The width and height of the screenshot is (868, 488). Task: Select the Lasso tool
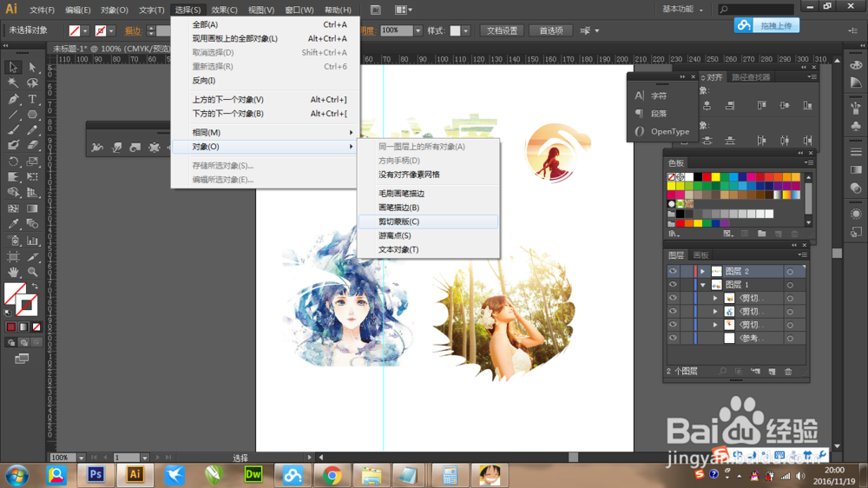coord(32,83)
